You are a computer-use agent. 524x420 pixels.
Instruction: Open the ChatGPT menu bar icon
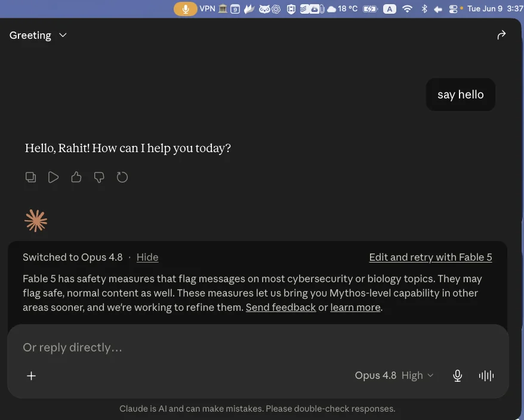coord(276,9)
